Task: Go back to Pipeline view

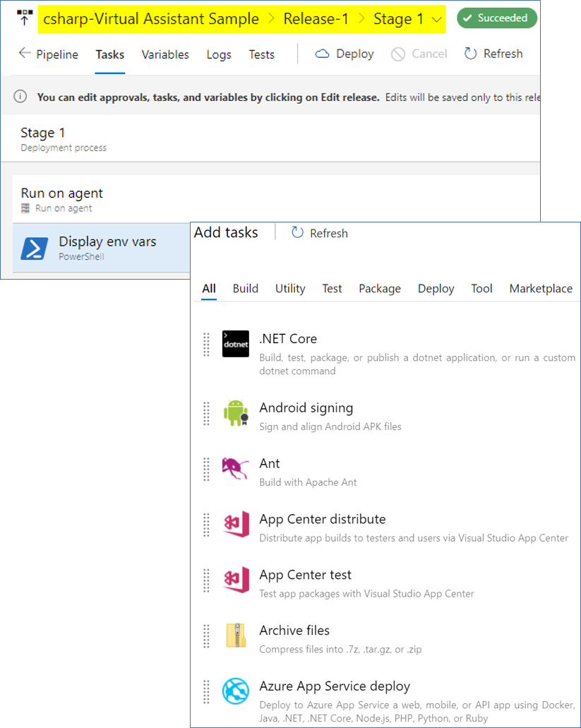Action: [x=58, y=54]
